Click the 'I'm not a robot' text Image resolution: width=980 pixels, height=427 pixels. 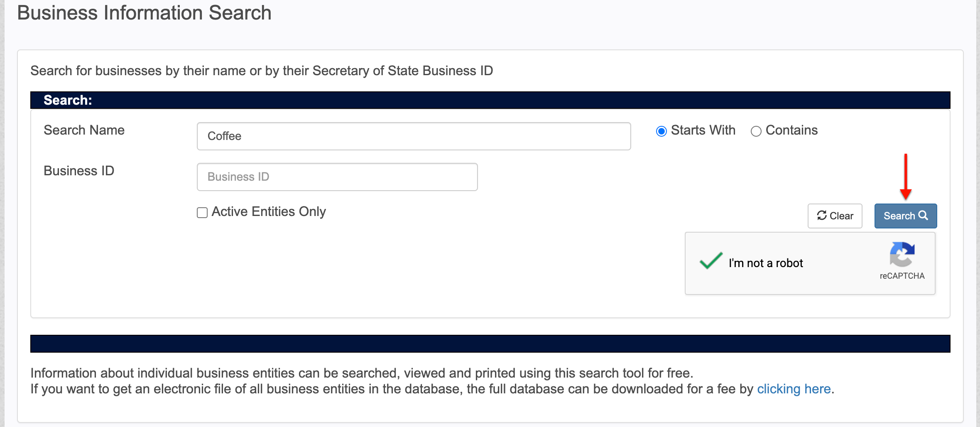[766, 263]
